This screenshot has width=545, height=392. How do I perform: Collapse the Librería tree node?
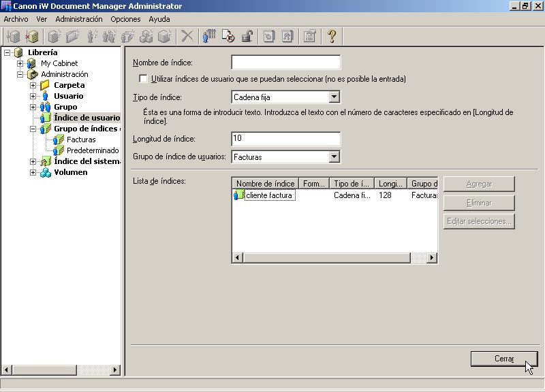tap(7, 53)
